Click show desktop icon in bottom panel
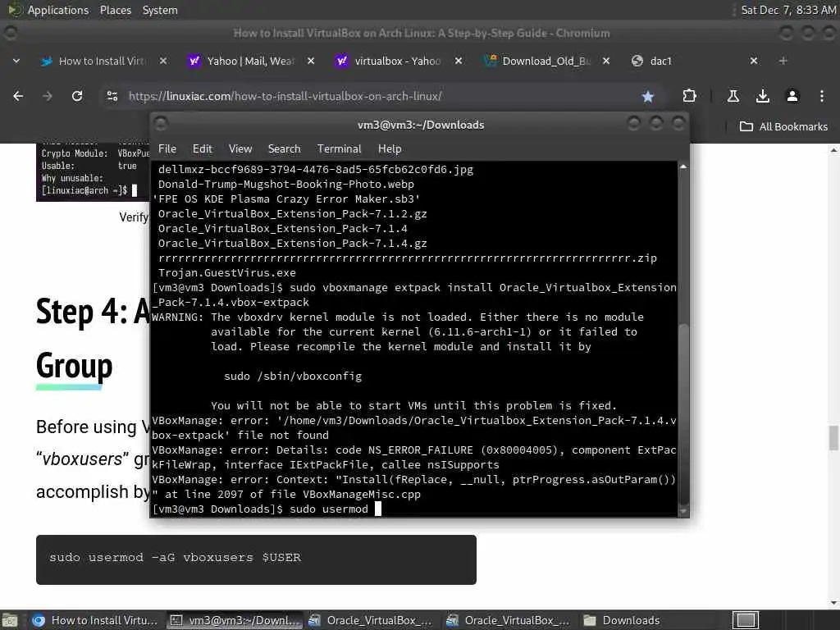 10,620
